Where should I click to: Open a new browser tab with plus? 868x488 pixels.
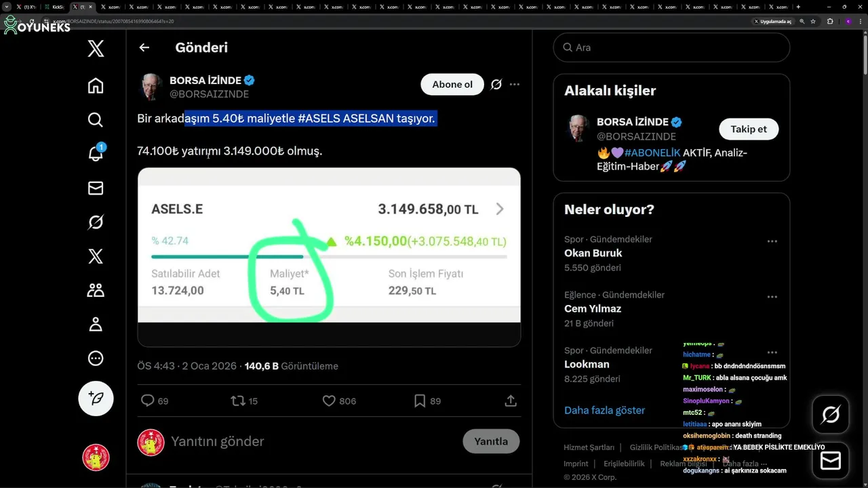[x=798, y=7]
